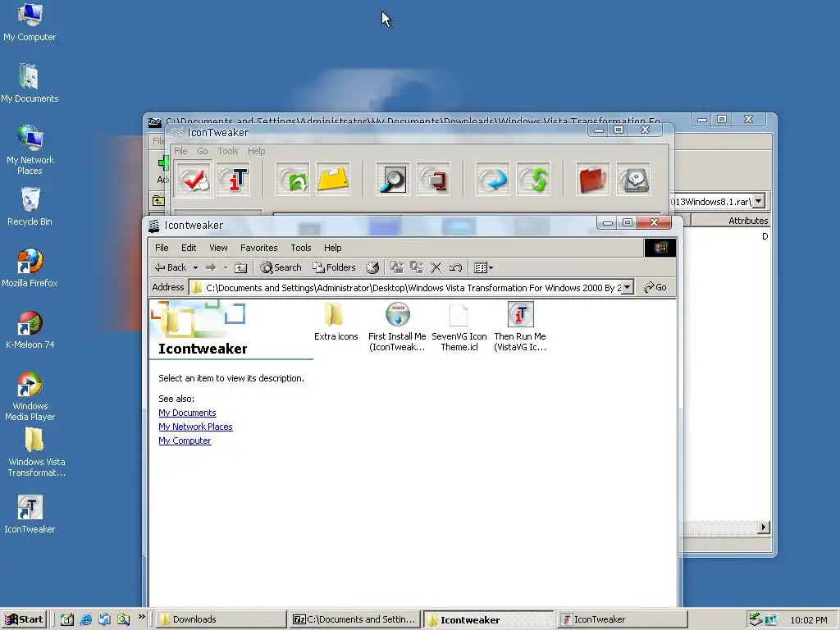Click inside the Explorer Address path field
Image resolution: width=840 pixels, height=630 pixels.
pos(412,288)
